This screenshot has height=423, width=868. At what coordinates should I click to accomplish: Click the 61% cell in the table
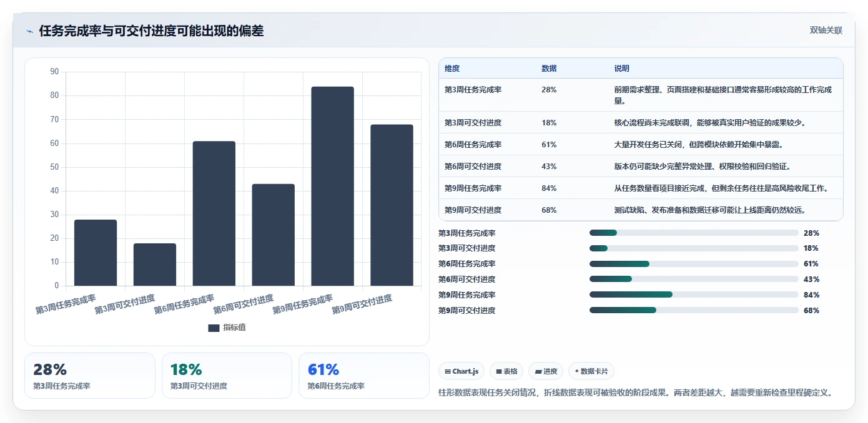549,145
